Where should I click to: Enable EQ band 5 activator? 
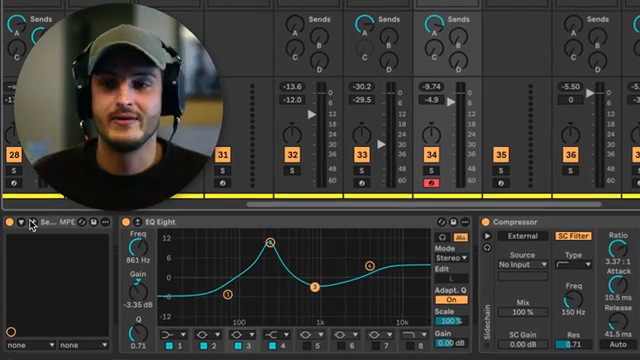click(307, 346)
